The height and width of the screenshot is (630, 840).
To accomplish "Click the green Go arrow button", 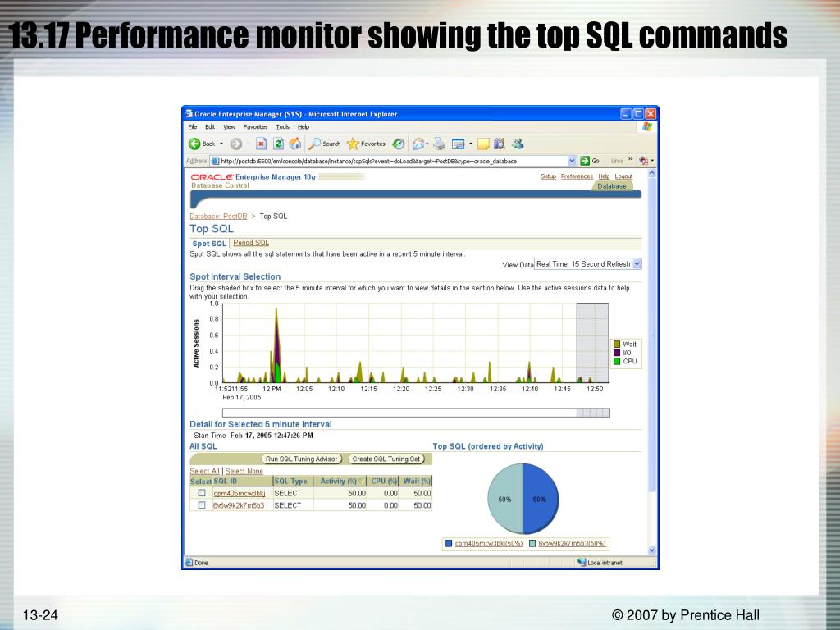I will tap(586, 161).
